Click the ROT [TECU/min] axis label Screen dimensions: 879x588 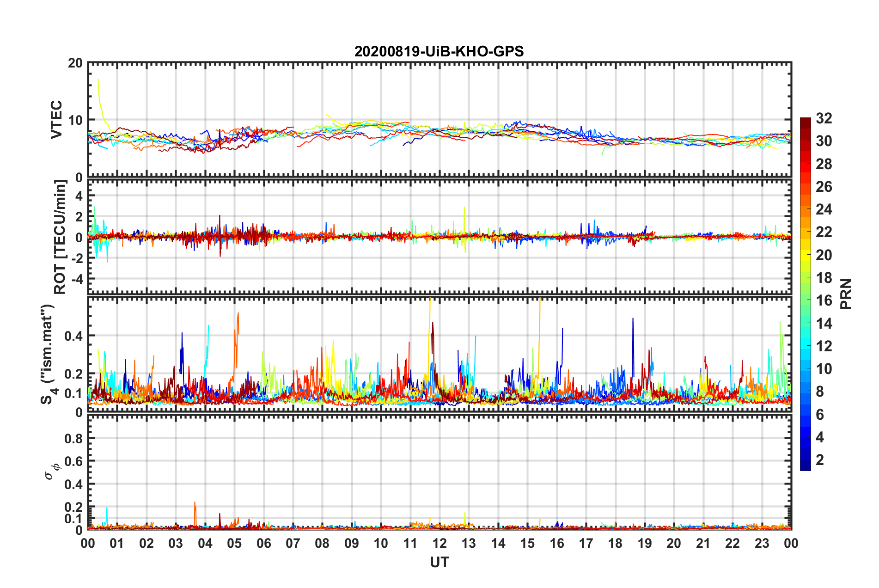(60, 237)
